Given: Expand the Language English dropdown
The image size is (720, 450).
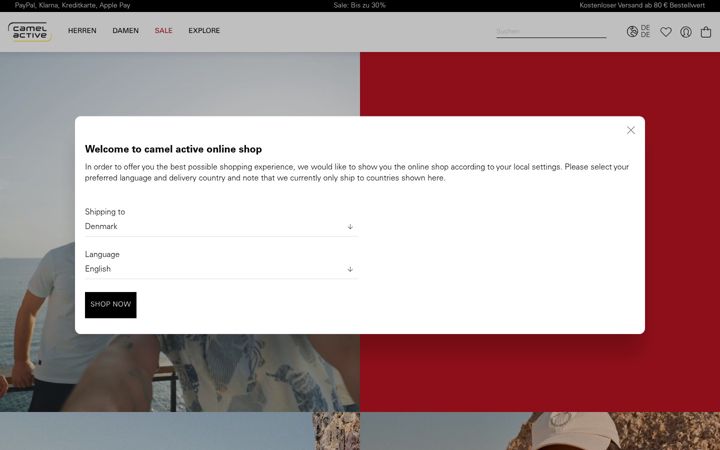Looking at the screenshot, I should pos(220,269).
